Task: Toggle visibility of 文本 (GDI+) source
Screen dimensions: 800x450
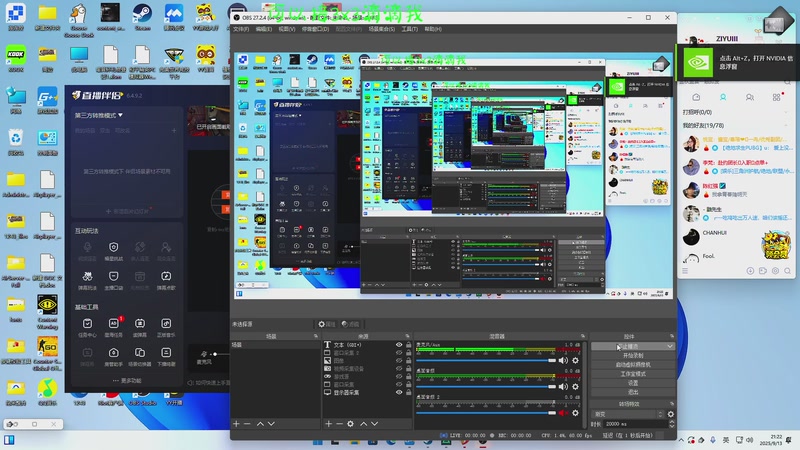Action: [x=399, y=345]
